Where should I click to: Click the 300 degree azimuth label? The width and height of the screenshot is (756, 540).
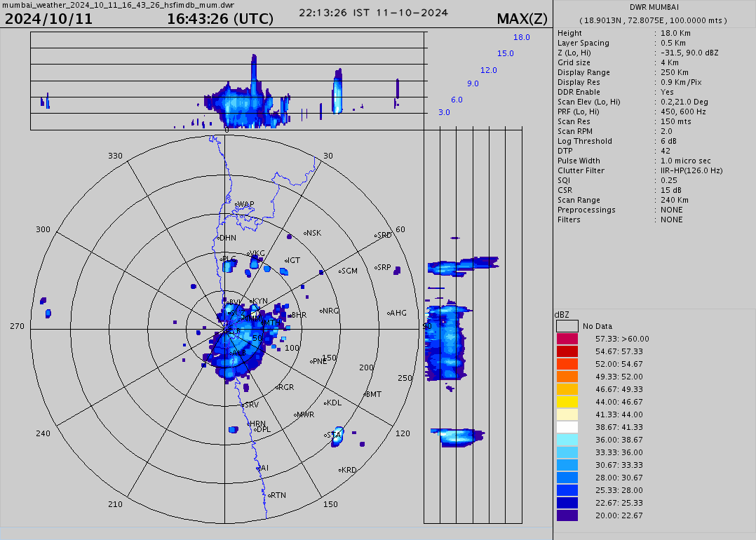(x=43, y=229)
